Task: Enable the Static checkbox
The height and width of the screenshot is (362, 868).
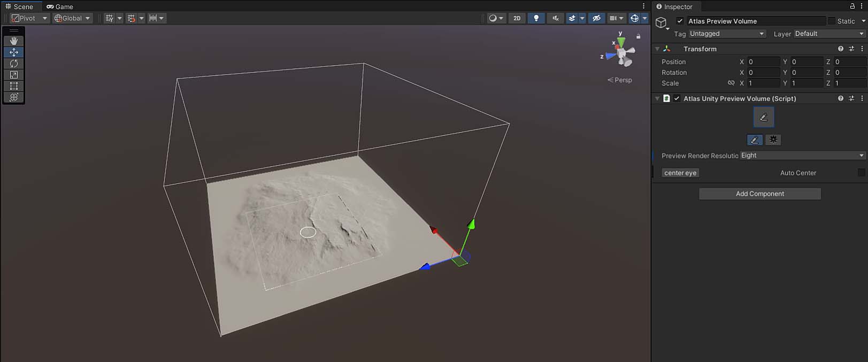Action: click(x=831, y=21)
